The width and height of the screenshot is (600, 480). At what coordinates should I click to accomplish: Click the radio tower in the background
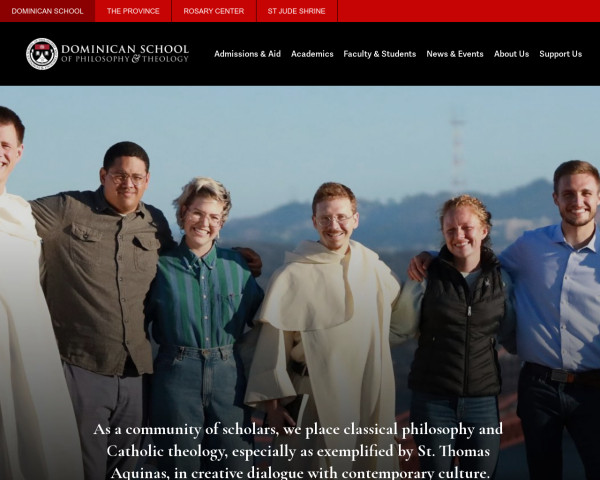[x=457, y=153]
